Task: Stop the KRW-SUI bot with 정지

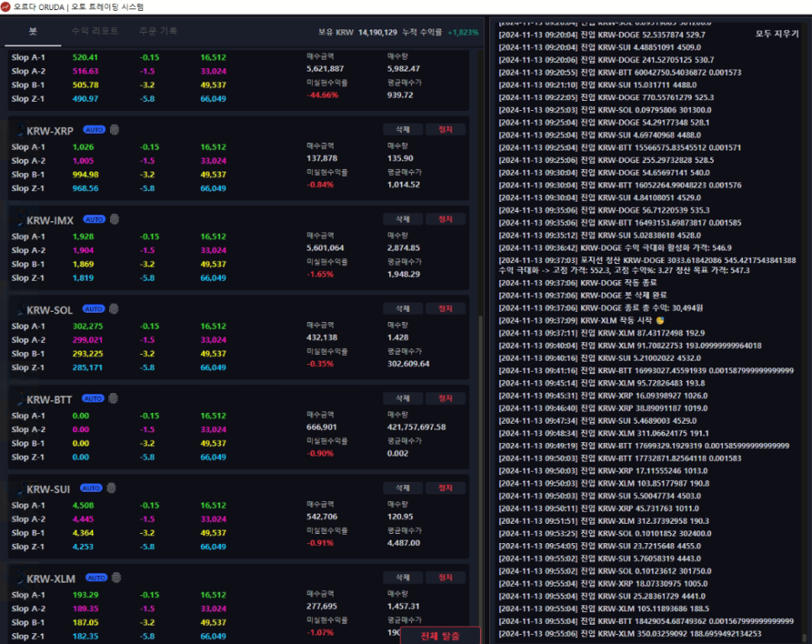Action: pos(446,488)
